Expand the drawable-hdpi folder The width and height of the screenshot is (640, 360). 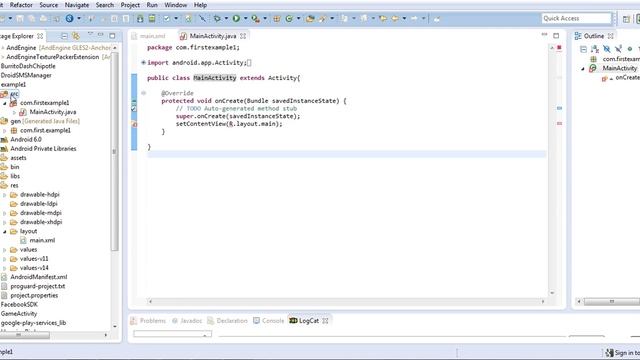pyautogui.click(x=4, y=195)
